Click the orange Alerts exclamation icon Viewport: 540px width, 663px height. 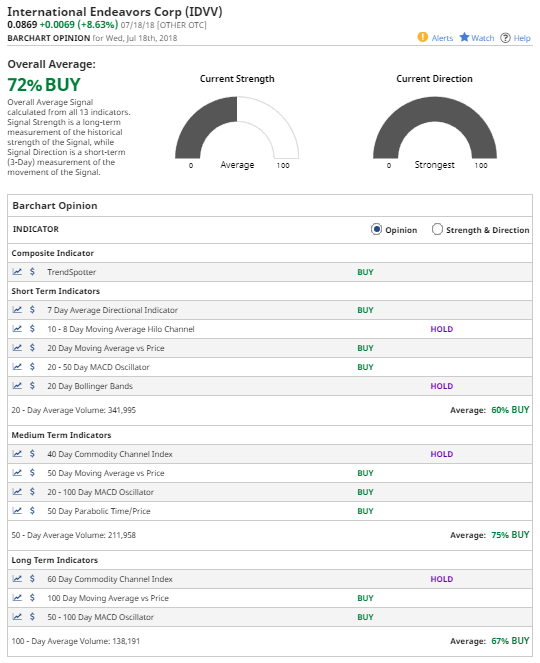(x=422, y=37)
